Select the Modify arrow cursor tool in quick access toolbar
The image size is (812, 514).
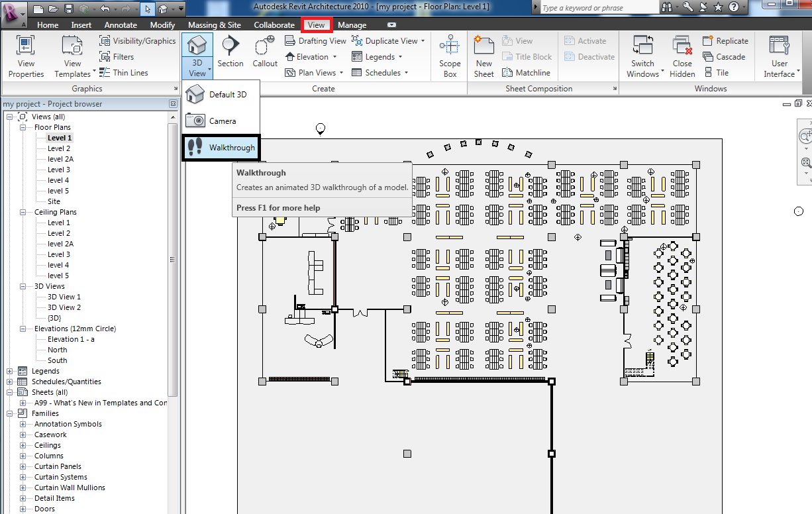tap(148, 9)
